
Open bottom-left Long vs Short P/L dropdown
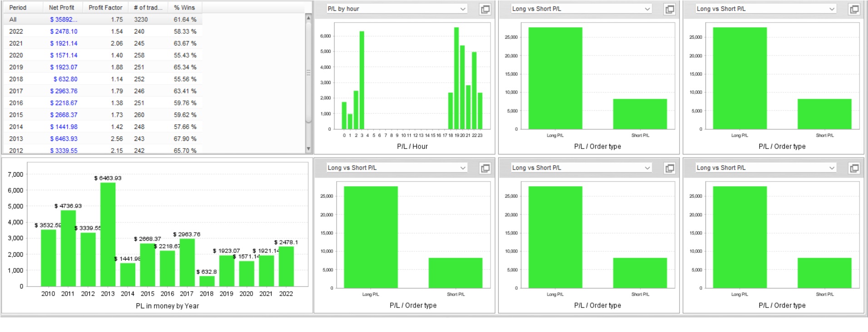click(397, 168)
